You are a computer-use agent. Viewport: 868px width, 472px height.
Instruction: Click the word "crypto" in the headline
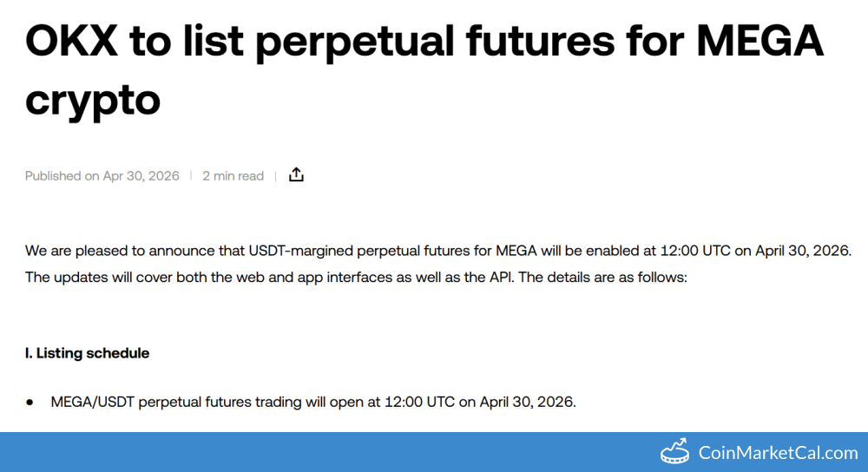pos(93,98)
